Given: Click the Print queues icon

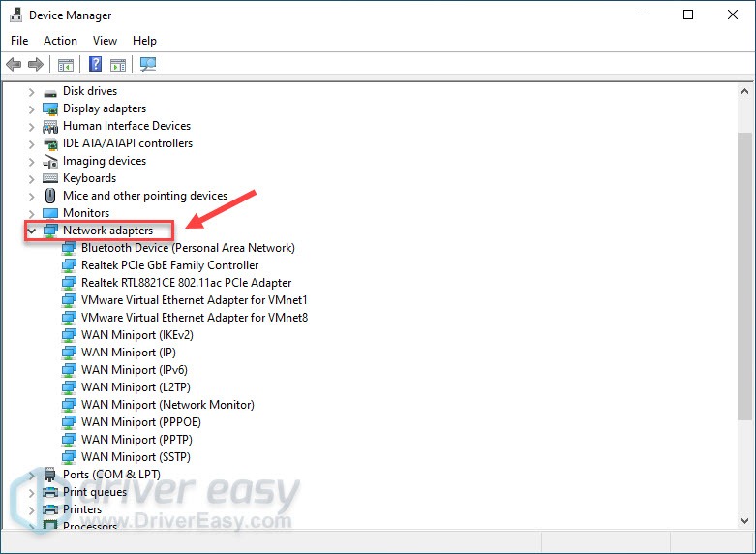Looking at the screenshot, I should click(x=50, y=492).
